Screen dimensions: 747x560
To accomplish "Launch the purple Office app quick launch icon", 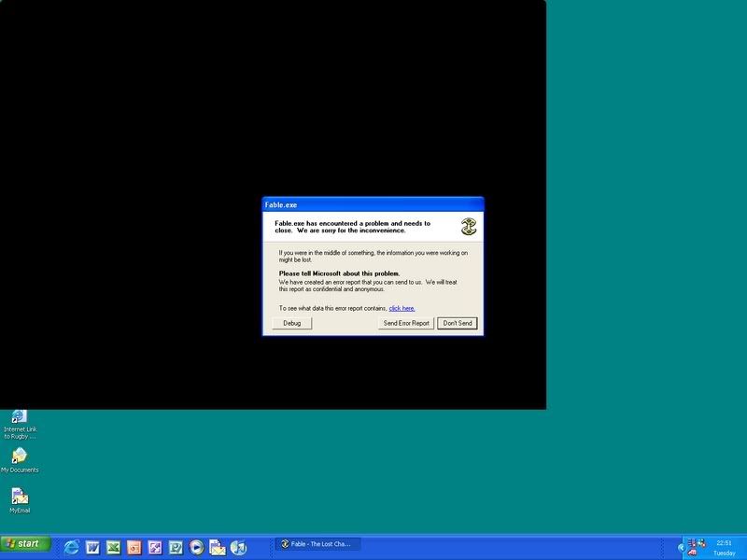I will tap(155, 547).
